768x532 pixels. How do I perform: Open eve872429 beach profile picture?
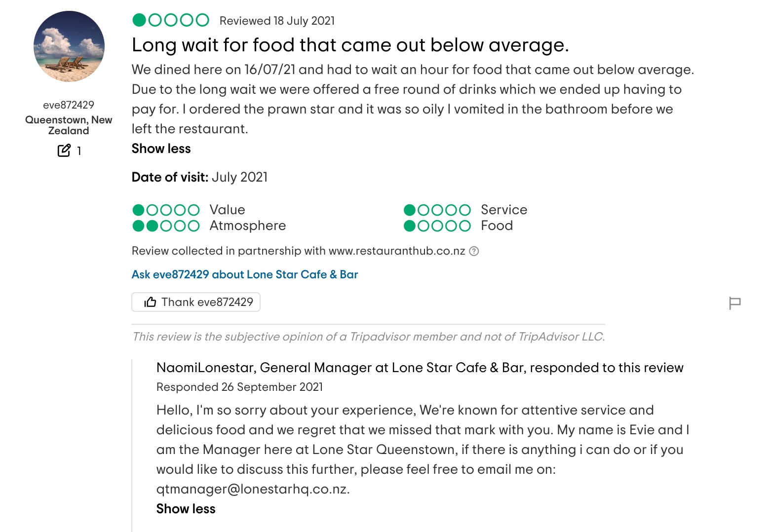point(69,46)
